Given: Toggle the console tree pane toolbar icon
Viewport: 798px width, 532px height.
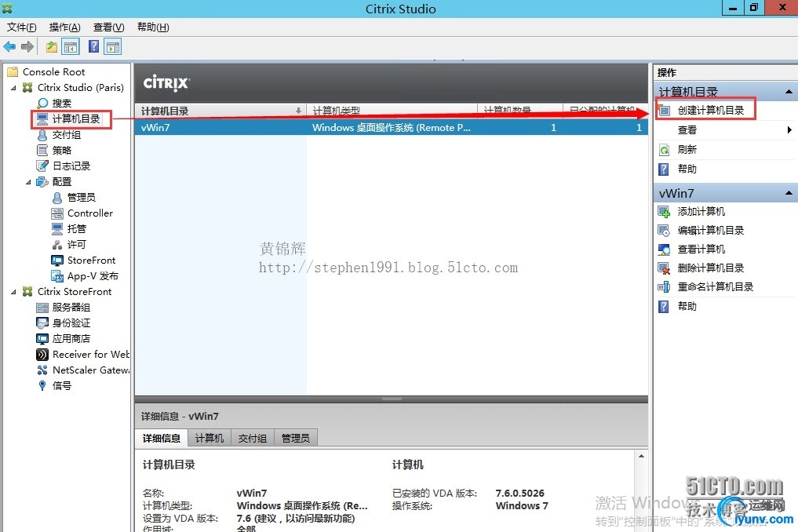Looking at the screenshot, I should coord(71,47).
